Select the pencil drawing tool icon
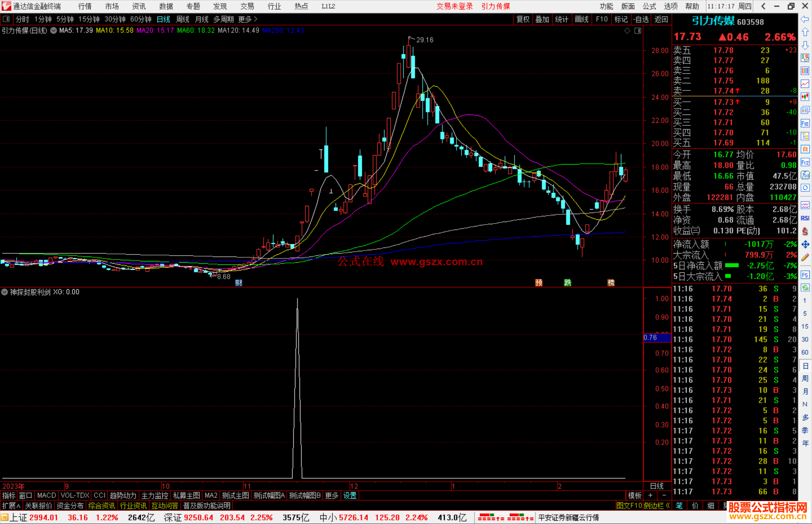The image size is (812, 524). 805,257
